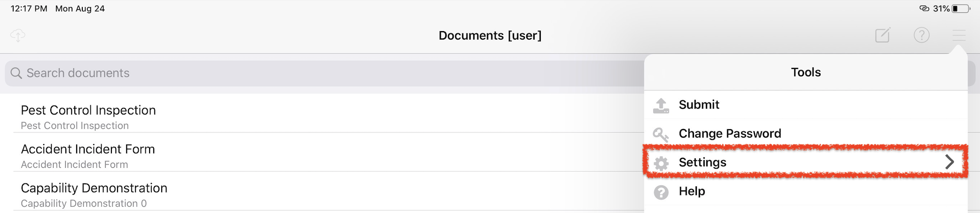980x213 pixels.
Task: Tap the cloud sync icon
Action: 17,35
